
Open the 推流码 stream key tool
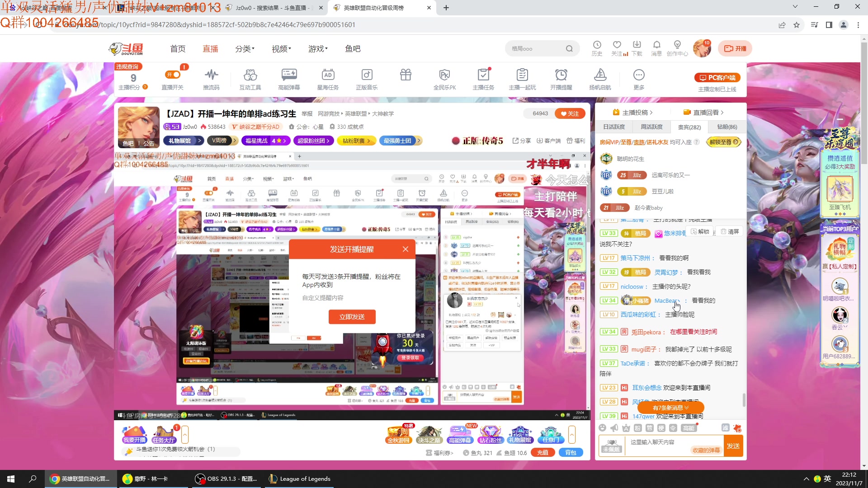click(211, 79)
